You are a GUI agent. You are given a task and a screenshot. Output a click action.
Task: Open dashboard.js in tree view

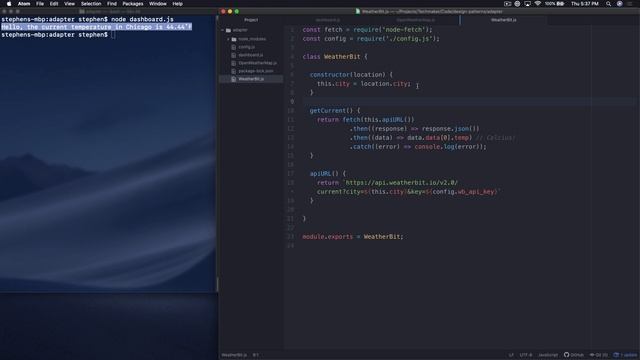coord(251,55)
